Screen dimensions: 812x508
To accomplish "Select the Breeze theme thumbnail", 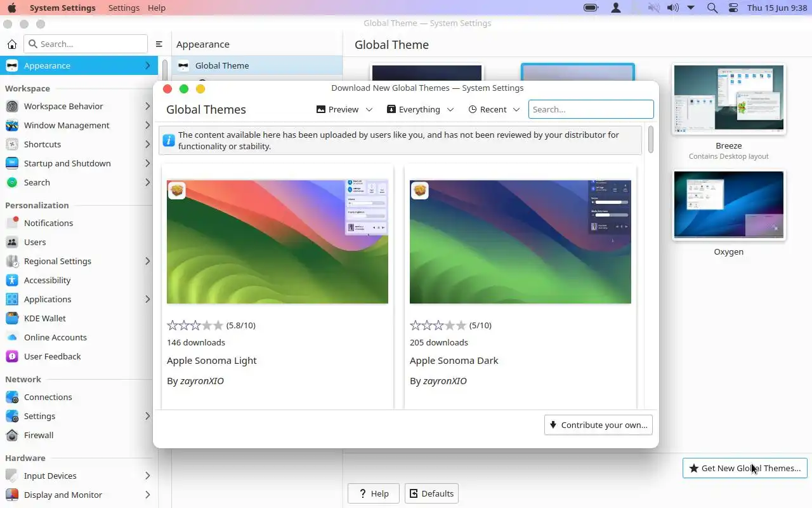I will 729,99.
